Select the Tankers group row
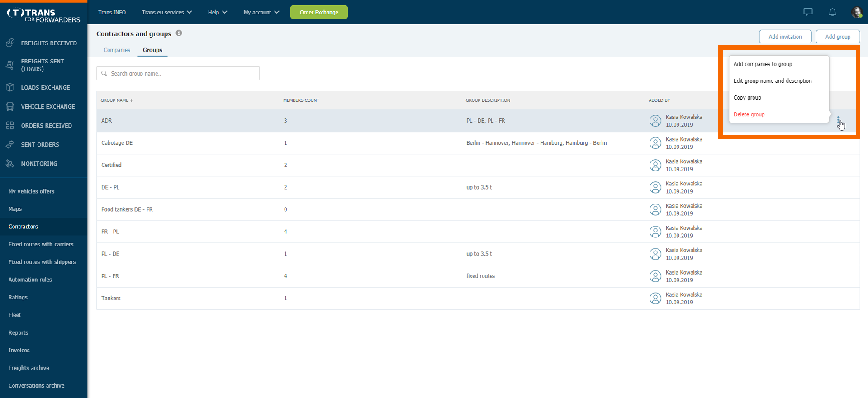This screenshot has height=398, width=868. 478,298
